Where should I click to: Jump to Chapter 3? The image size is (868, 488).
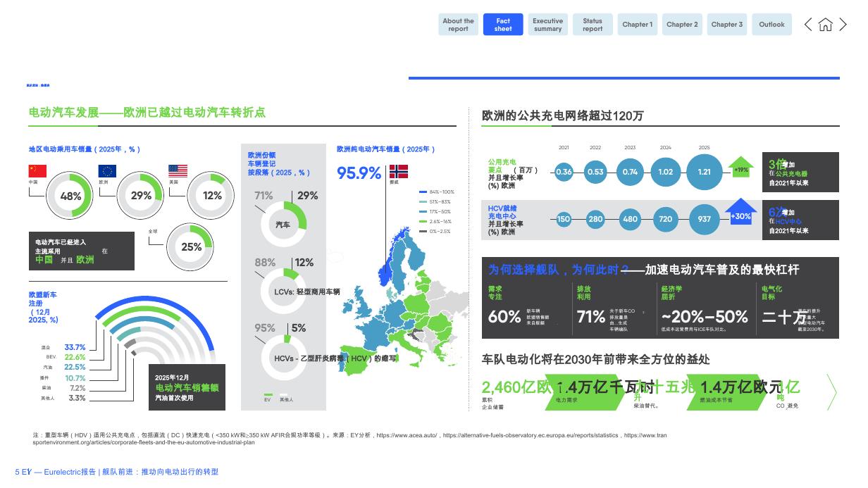[727, 25]
